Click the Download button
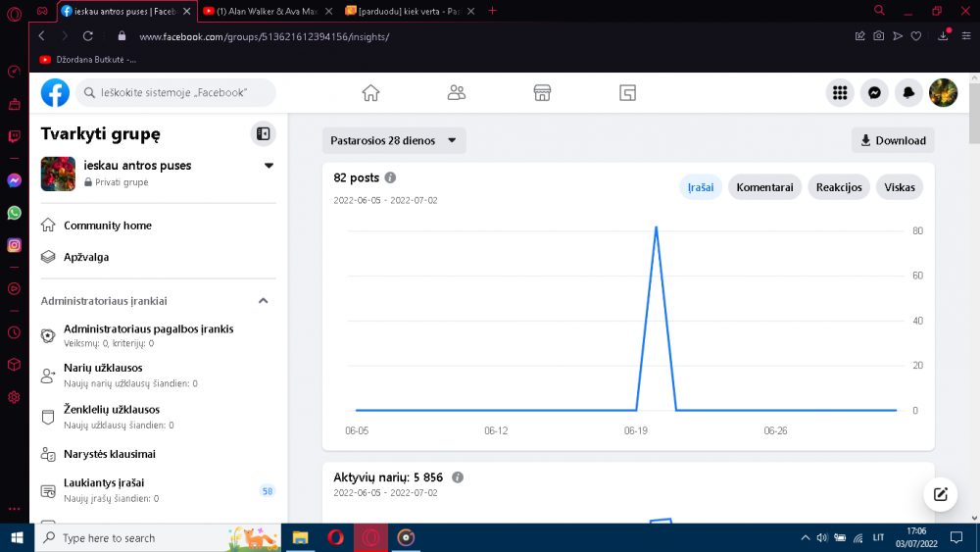The width and height of the screenshot is (980, 552). (893, 140)
